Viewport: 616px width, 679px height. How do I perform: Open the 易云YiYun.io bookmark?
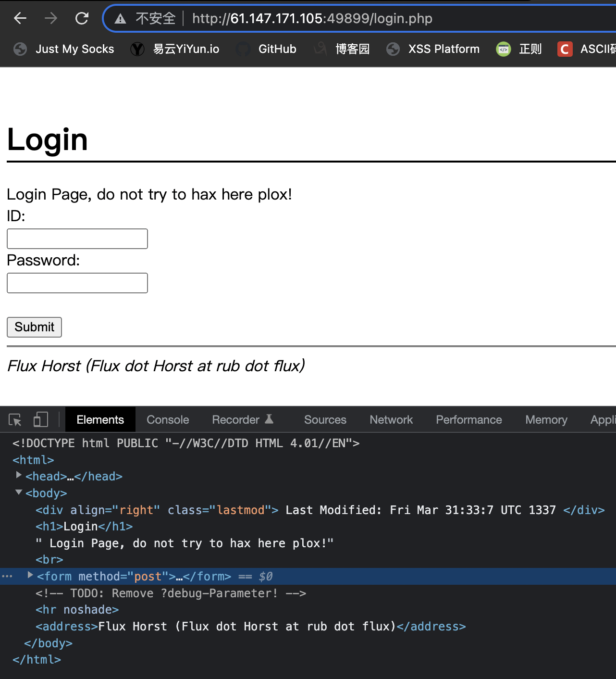(x=175, y=49)
